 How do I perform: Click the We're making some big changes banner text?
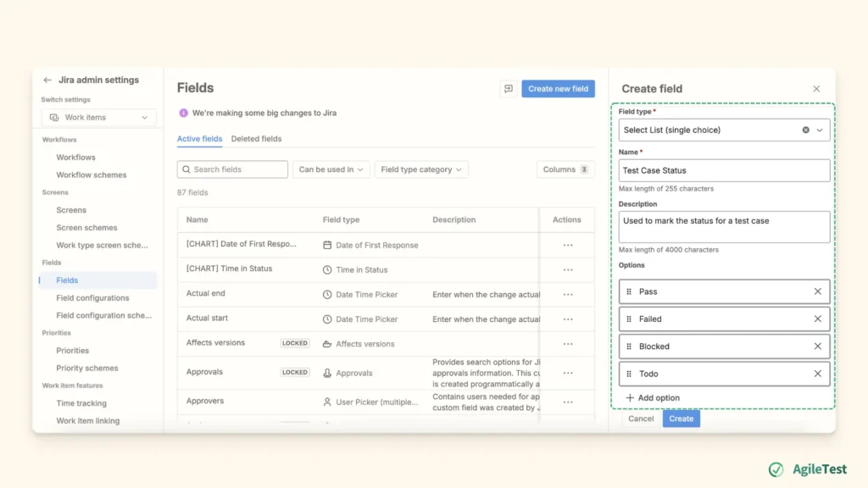264,113
